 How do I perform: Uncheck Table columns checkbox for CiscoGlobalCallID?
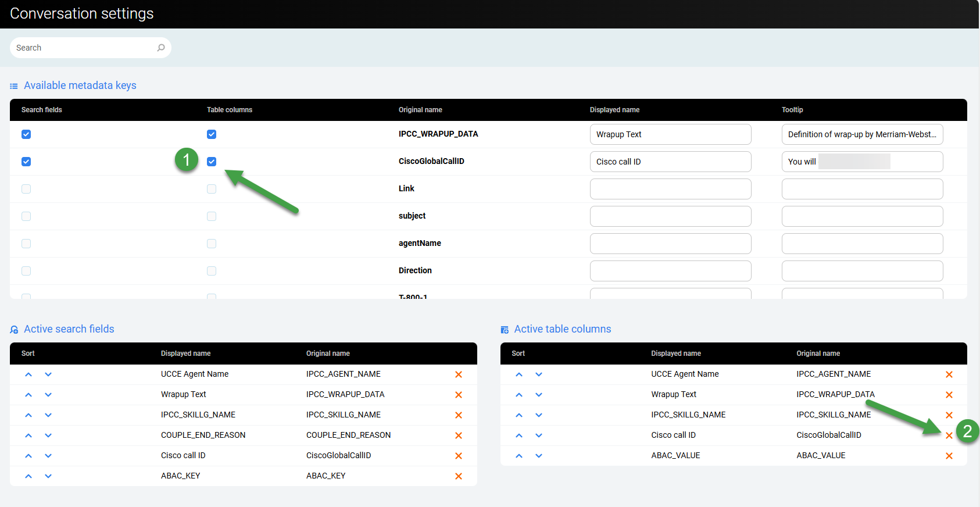[x=212, y=162]
